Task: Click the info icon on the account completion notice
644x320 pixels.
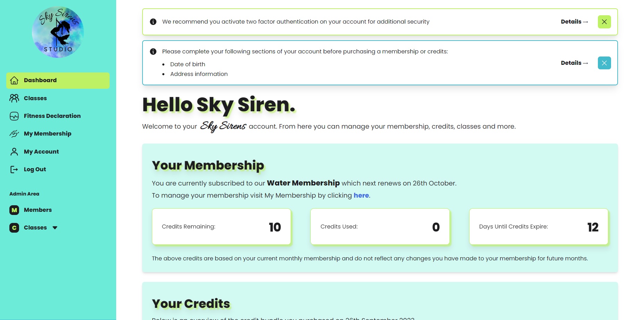Action: [153, 51]
